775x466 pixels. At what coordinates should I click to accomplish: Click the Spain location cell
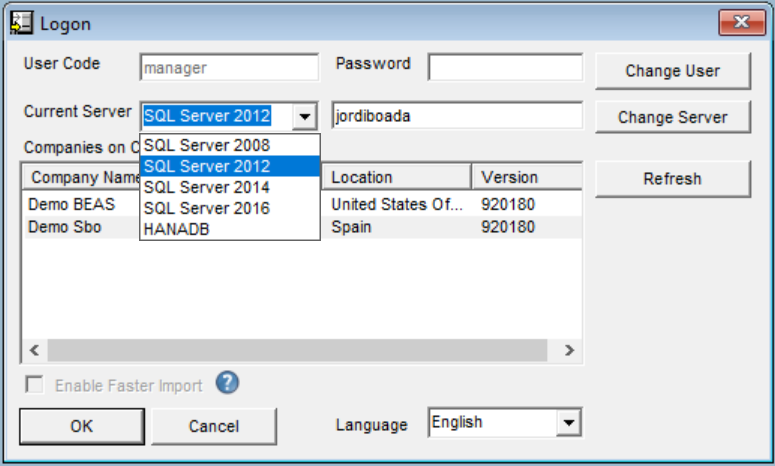(x=351, y=227)
